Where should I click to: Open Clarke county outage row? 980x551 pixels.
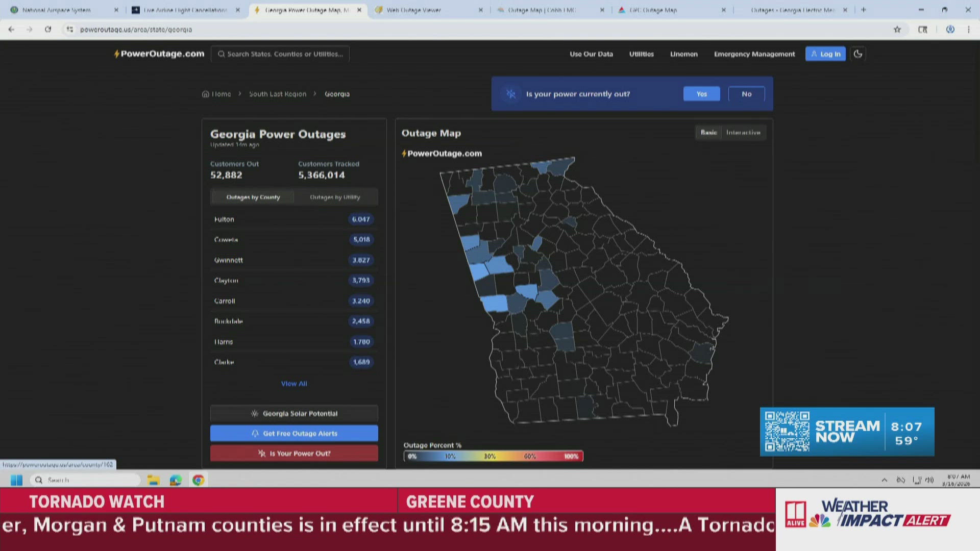294,362
